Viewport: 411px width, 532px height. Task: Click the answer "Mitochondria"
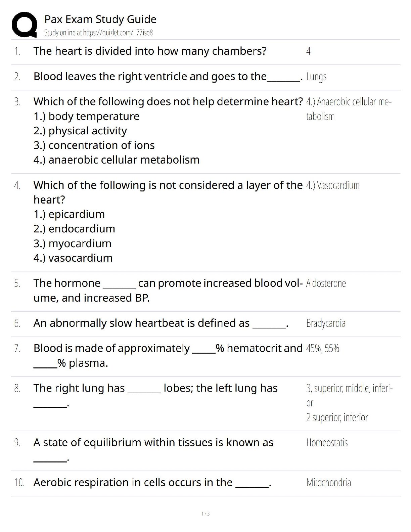coord(328,483)
